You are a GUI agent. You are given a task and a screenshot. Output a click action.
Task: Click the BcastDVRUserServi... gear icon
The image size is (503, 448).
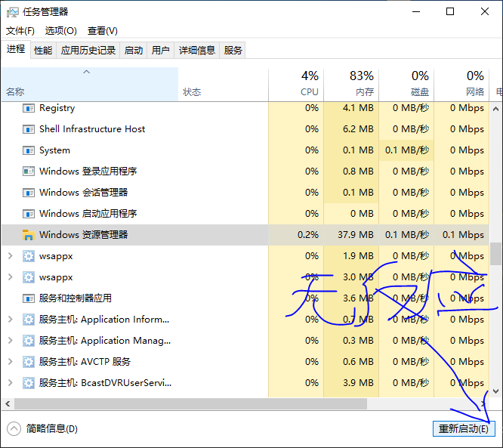click(29, 383)
